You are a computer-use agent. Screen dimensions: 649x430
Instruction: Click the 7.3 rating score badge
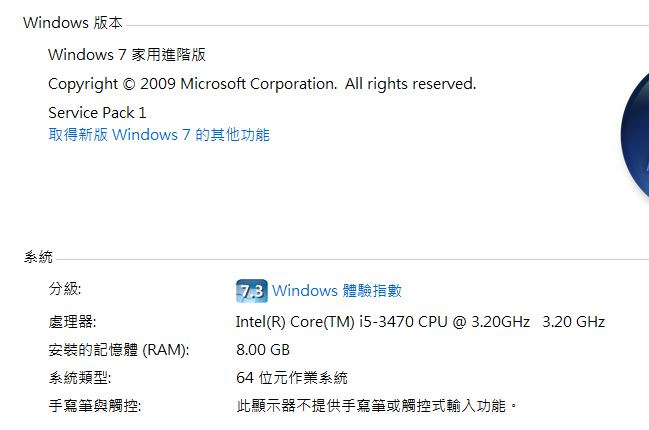251,291
